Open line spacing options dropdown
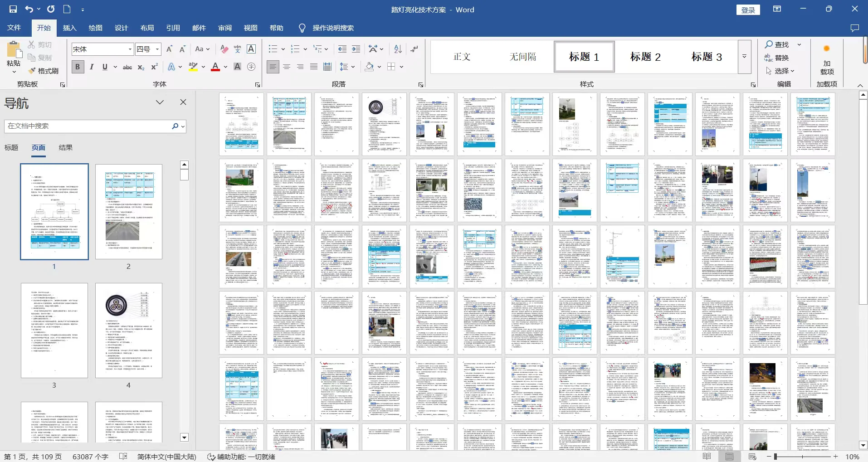This screenshot has height=462, width=868. point(347,67)
